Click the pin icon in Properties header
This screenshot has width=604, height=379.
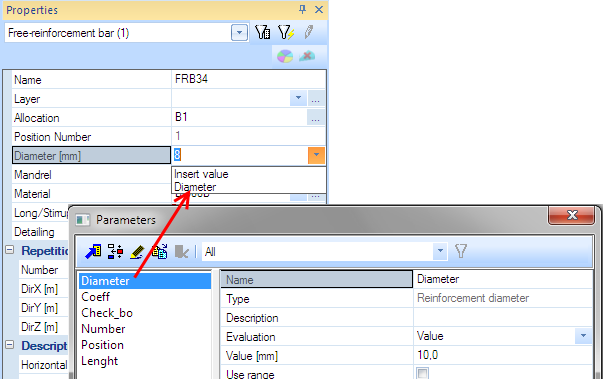(302, 10)
